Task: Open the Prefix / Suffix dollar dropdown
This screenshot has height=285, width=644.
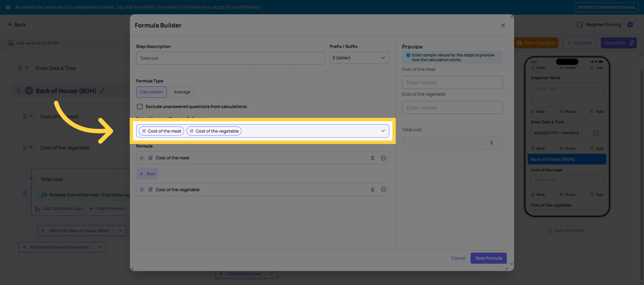Action: (359, 58)
